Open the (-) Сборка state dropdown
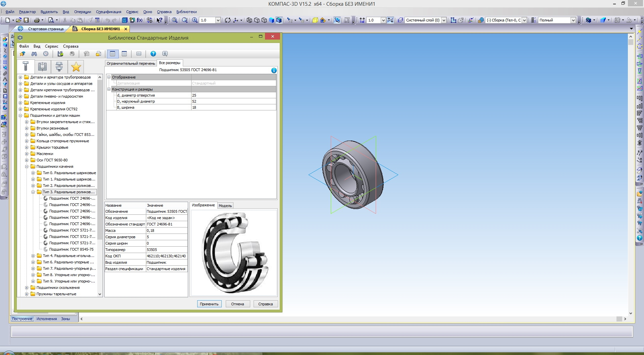 (524, 20)
